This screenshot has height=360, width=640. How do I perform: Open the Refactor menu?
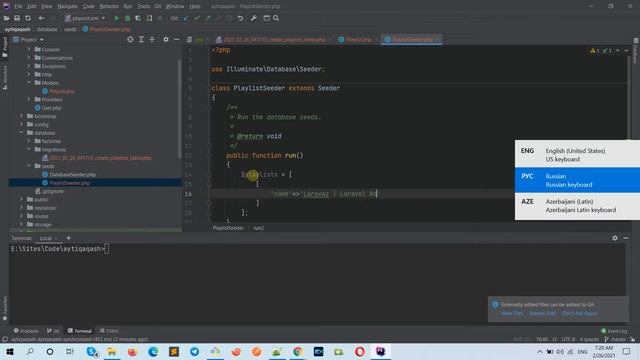pyautogui.click(x=109, y=6)
